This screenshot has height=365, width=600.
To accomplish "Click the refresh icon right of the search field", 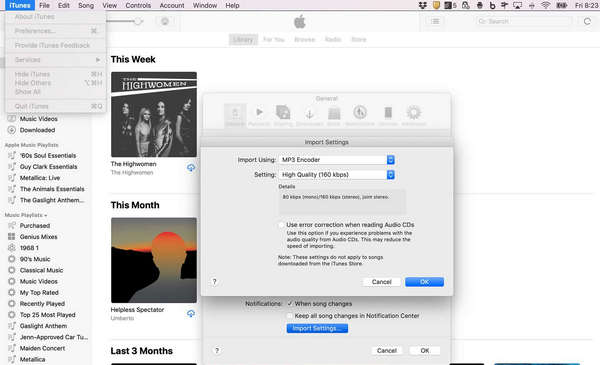I will 587,21.
